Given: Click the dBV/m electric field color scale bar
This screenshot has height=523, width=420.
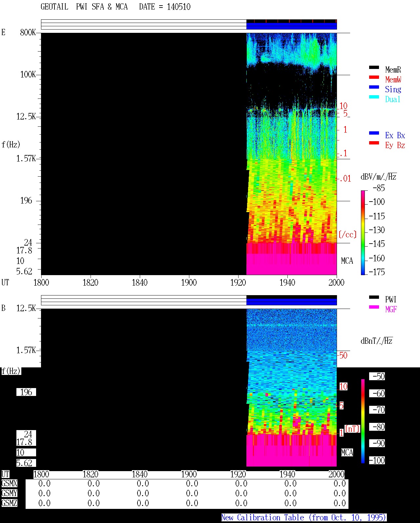Looking at the screenshot, I should pos(363,232).
